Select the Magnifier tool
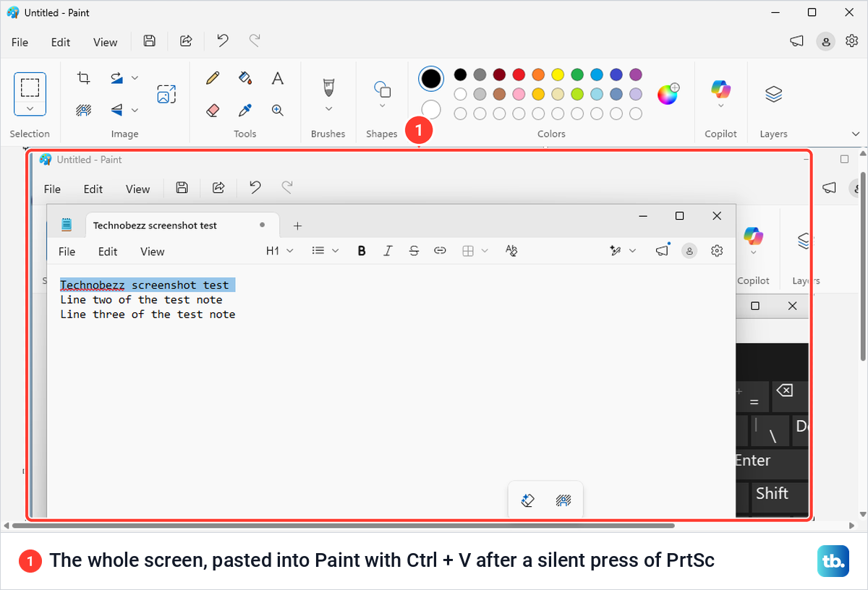 click(x=277, y=110)
